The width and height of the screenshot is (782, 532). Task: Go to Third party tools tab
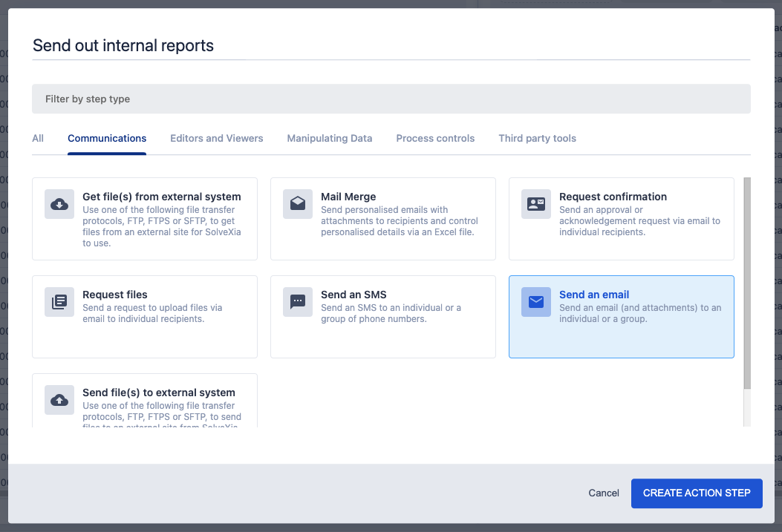click(537, 138)
